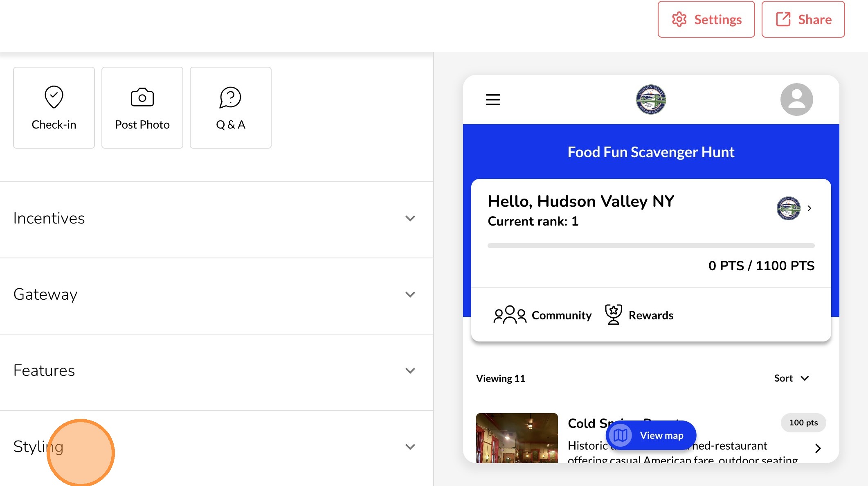
Task: Open restaurant listing arrow chevron
Action: click(x=817, y=448)
